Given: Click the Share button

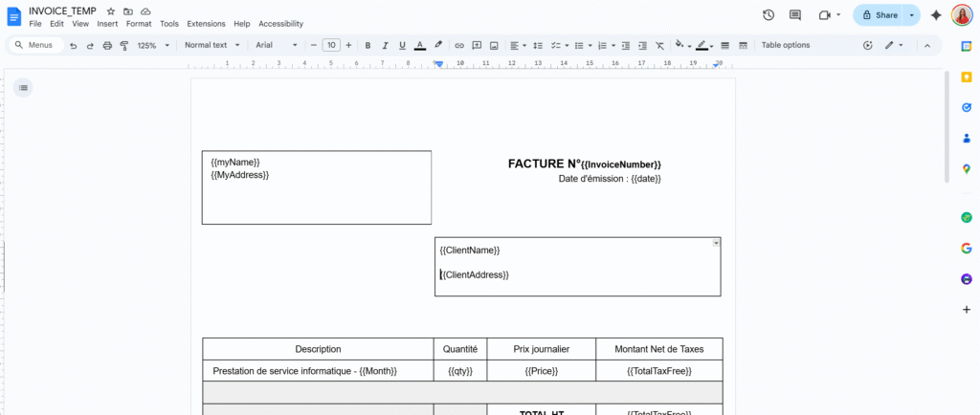Looking at the screenshot, I should pos(879,15).
